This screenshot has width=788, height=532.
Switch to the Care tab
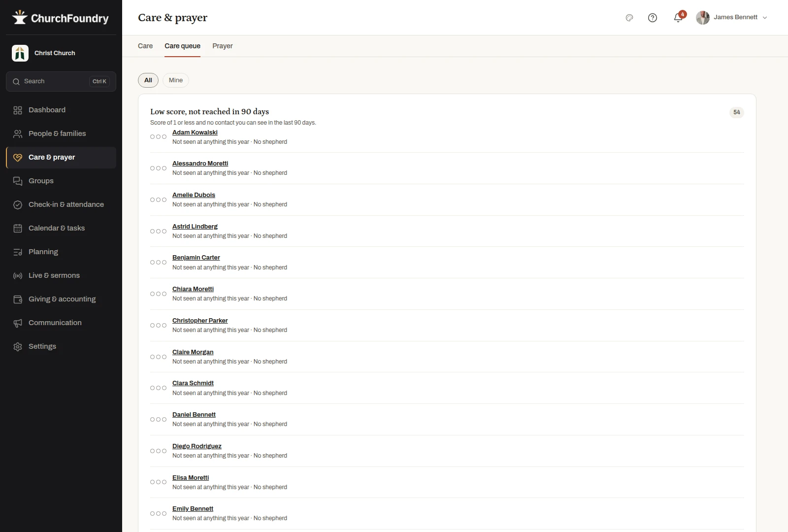(x=145, y=46)
